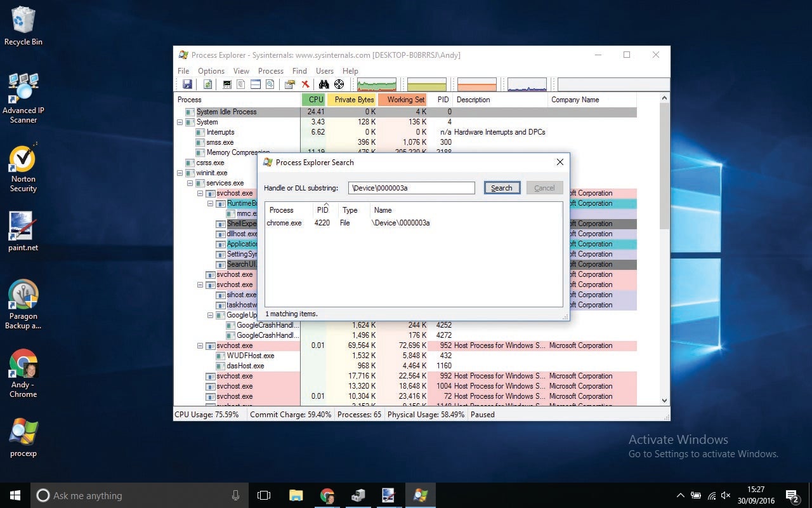Screen dimensions: 812x508
Task: Open the Action Center notifications icon
Action: point(792,495)
